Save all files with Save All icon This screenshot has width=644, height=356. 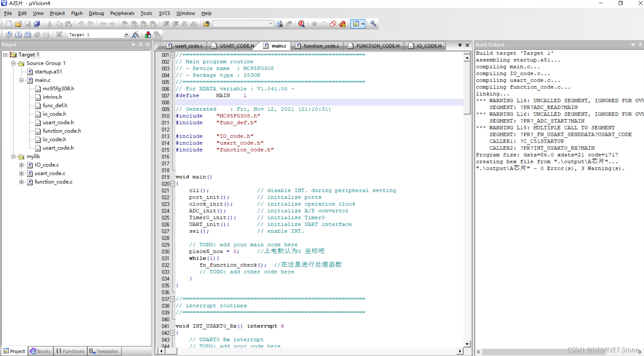click(x=37, y=24)
